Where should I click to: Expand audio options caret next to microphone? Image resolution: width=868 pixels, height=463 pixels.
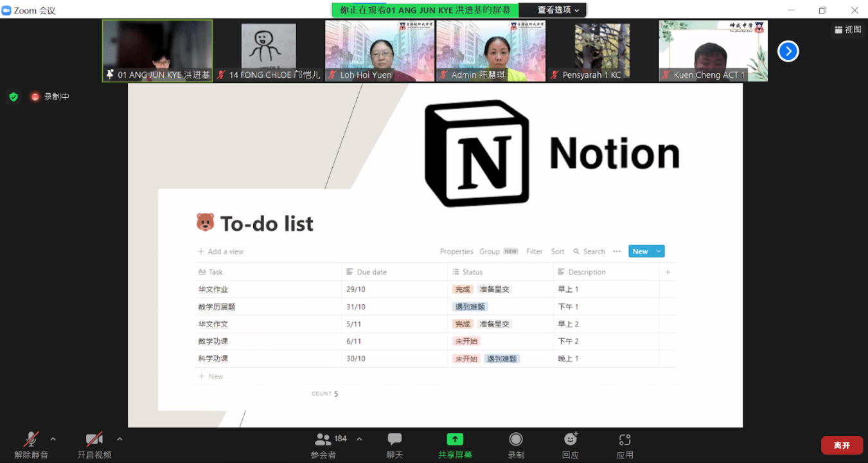pos(53,439)
